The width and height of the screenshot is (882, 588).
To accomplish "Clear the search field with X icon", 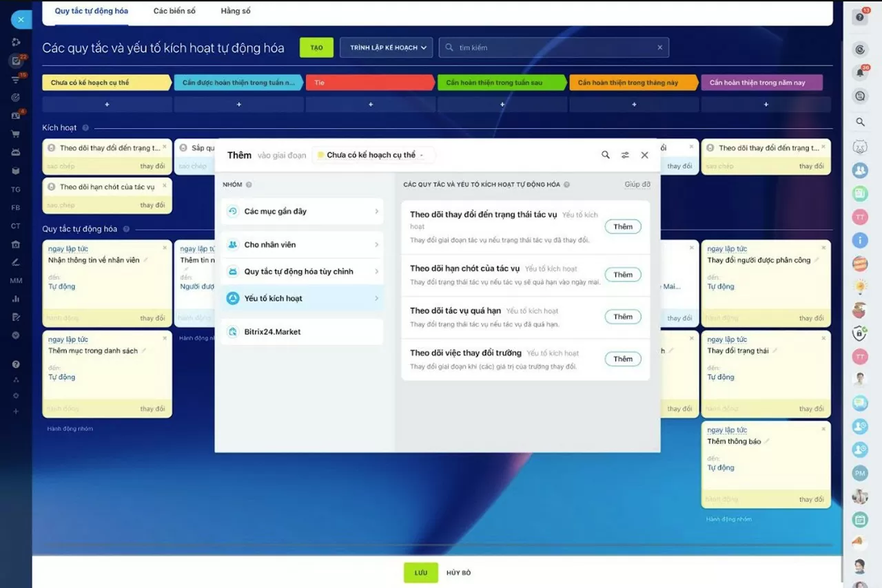I will [x=659, y=48].
